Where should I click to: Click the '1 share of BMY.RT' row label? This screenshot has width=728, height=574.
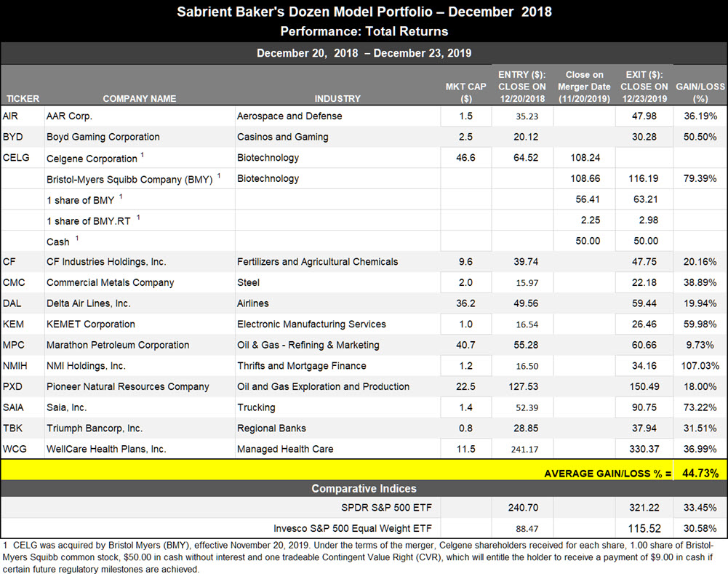[x=88, y=221]
